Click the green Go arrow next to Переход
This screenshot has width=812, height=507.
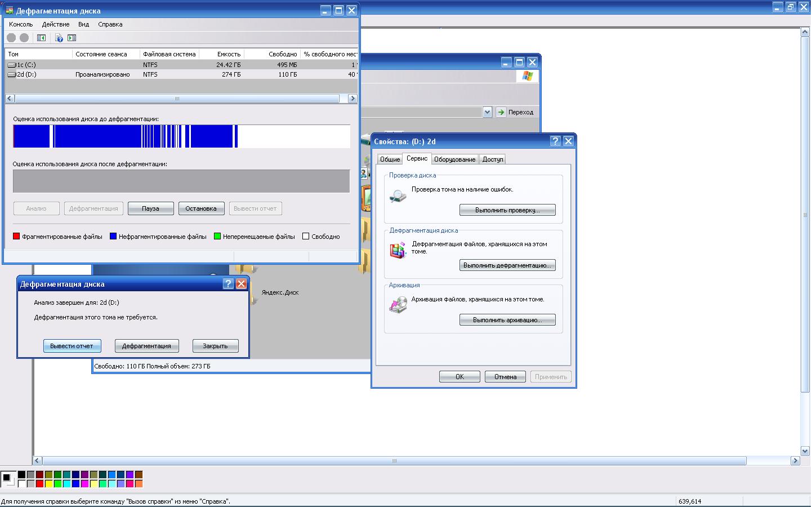click(501, 112)
